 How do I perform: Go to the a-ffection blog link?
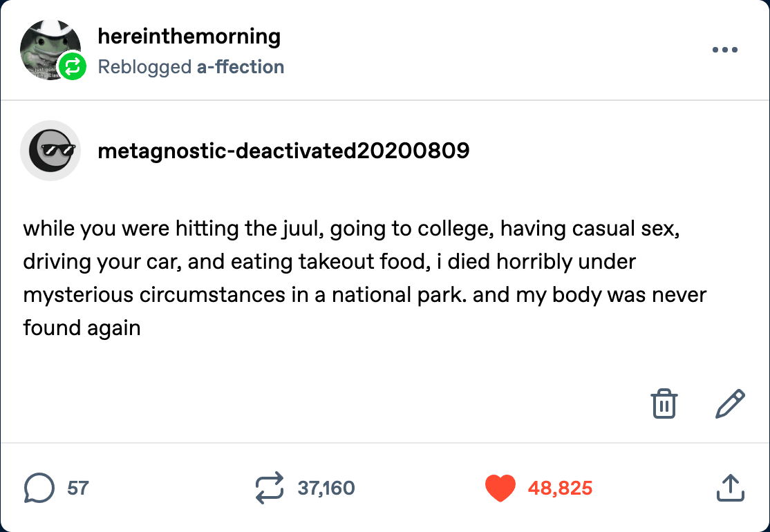(x=241, y=67)
